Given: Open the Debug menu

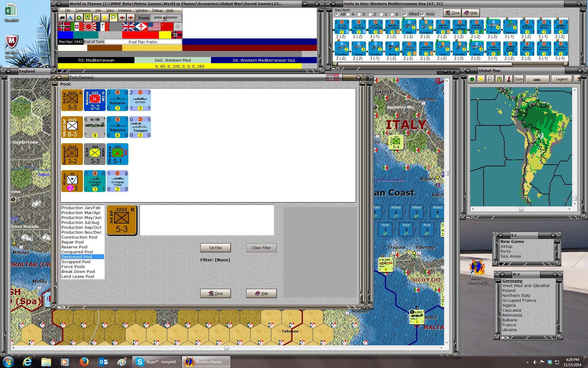Looking at the screenshot, I should click(x=157, y=10).
